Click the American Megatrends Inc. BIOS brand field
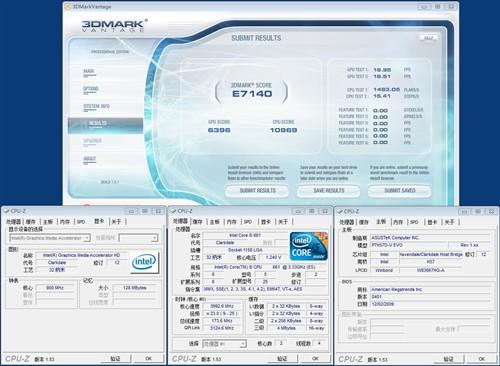The width and height of the screenshot is (500, 366). coord(431,289)
